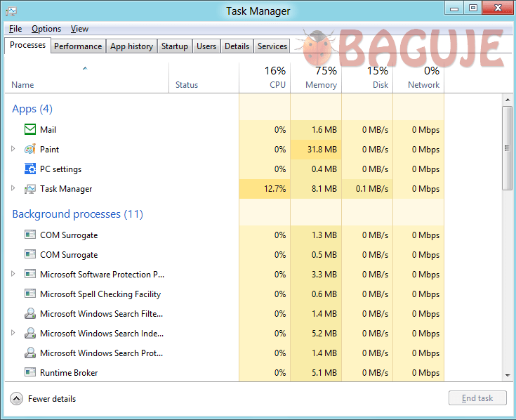
Task: Select the Processes tab
Action: click(27, 45)
